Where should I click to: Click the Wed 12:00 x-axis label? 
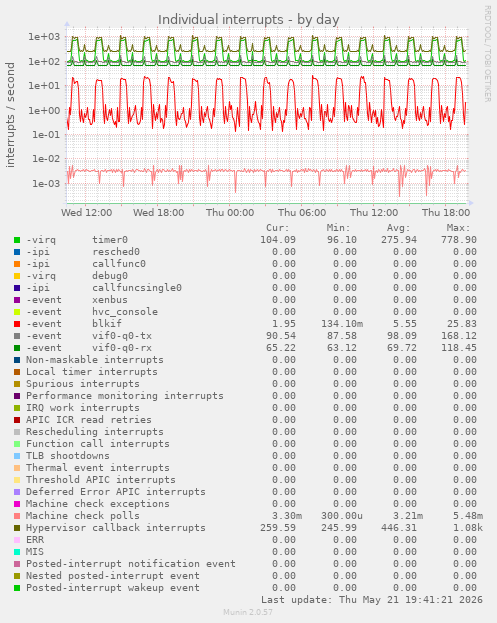87,213
